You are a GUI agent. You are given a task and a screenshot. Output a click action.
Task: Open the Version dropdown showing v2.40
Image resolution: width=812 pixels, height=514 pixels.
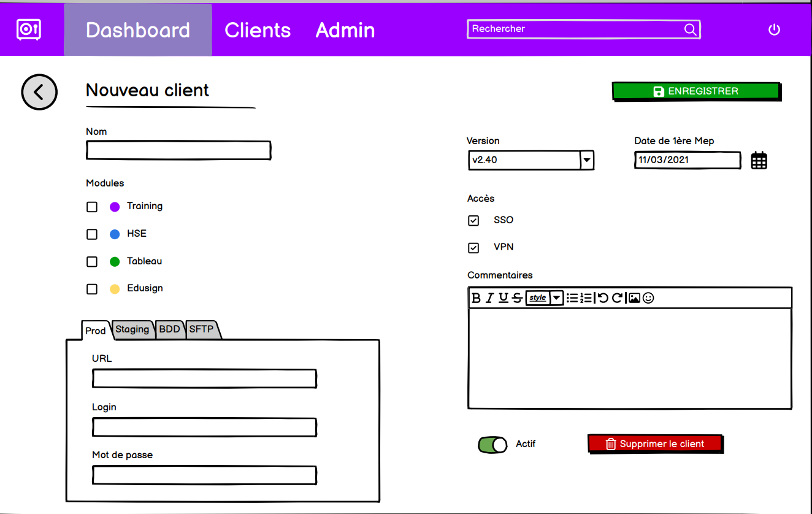587,160
